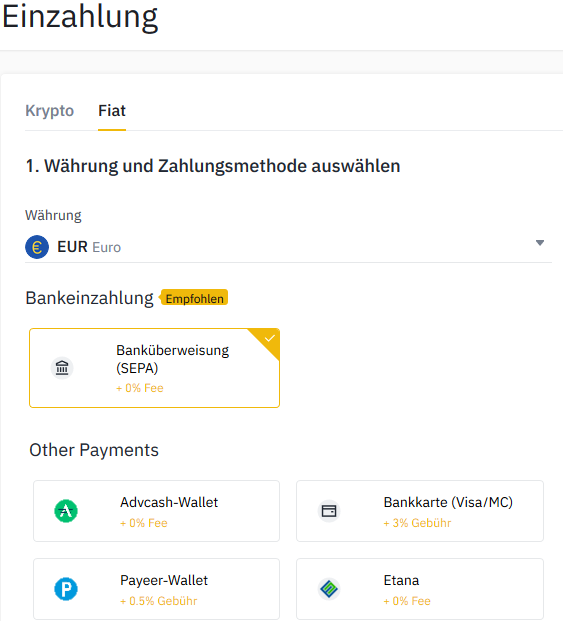The height and width of the screenshot is (621, 563).
Task: Select the Fiat tab
Action: 112,110
